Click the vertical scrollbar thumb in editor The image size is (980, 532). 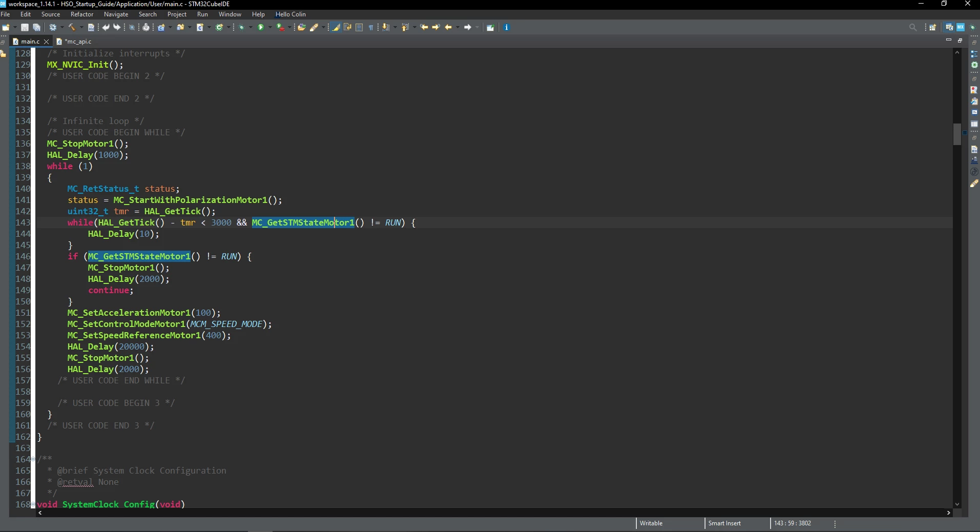(957, 134)
